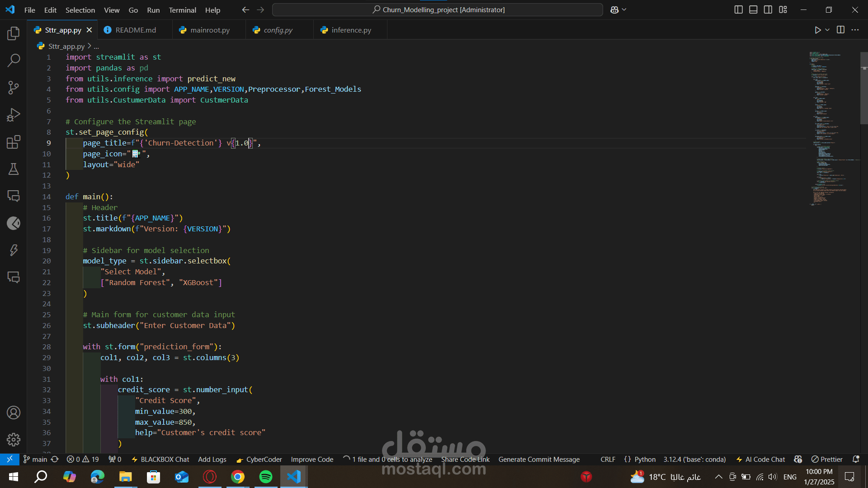Click Share Code Link in status bar

[465, 459]
